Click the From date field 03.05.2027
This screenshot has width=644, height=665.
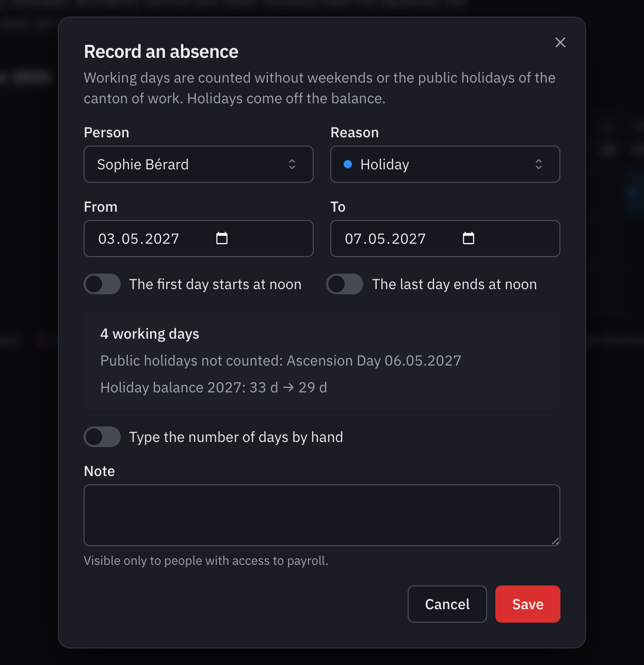[199, 239]
